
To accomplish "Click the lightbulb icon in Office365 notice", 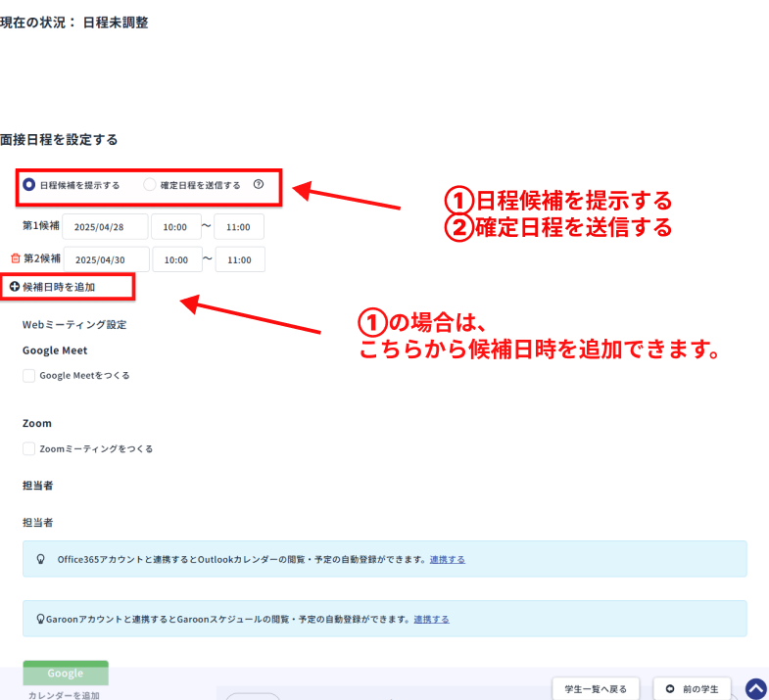I will [x=41, y=559].
